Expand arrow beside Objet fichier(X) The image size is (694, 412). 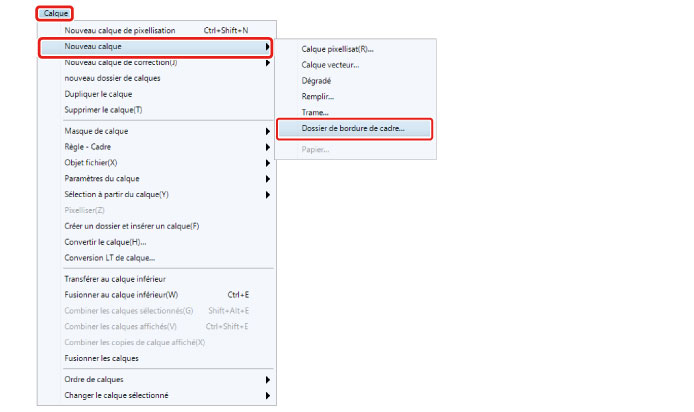267,163
